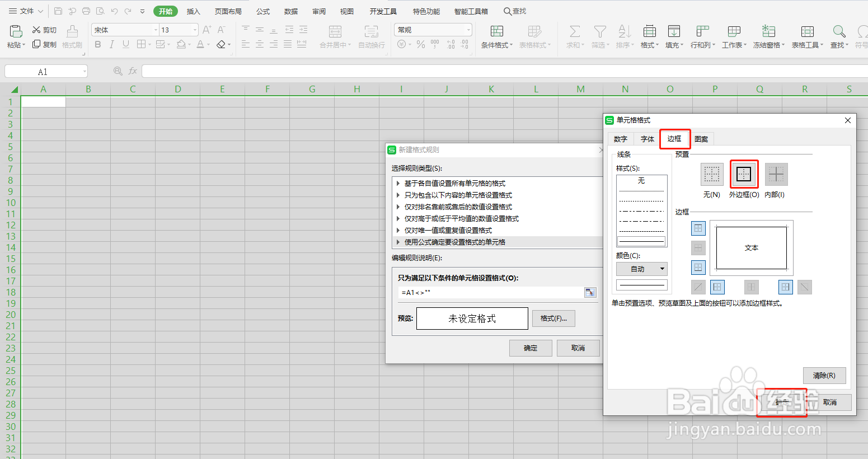Open the number format dropdown (常规)
The width and height of the screenshot is (868, 459).
coord(468,30)
